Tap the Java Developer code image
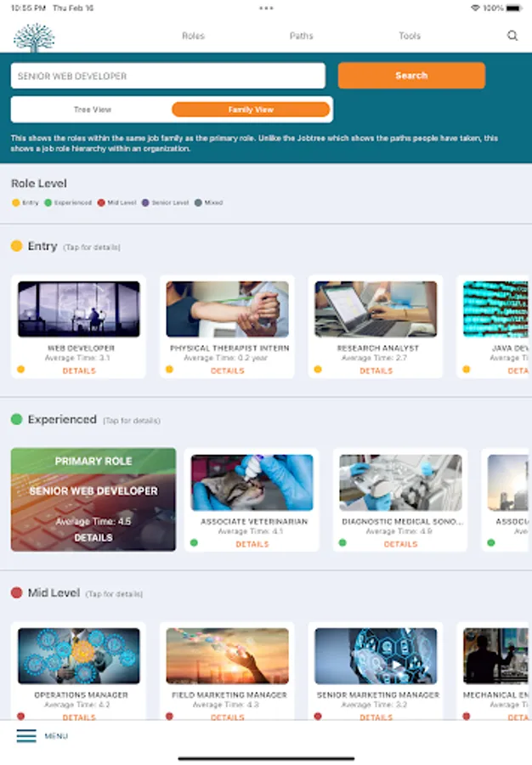 (x=495, y=309)
